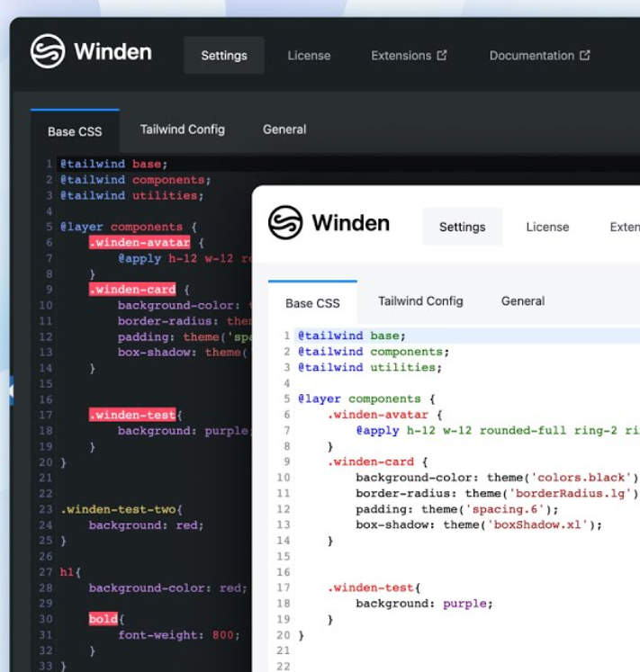Click line number 33 in the dark editor gutter
This screenshot has width=640, height=672.
tap(46, 666)
